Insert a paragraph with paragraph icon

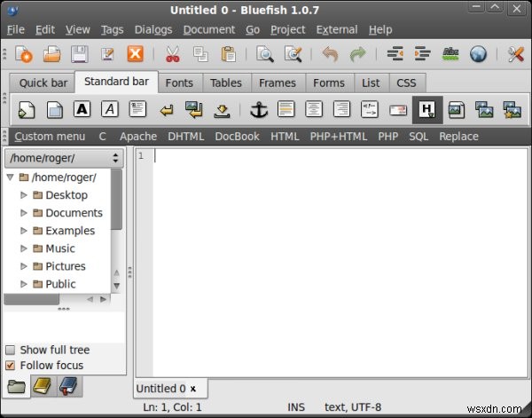(x=137, y=109)
